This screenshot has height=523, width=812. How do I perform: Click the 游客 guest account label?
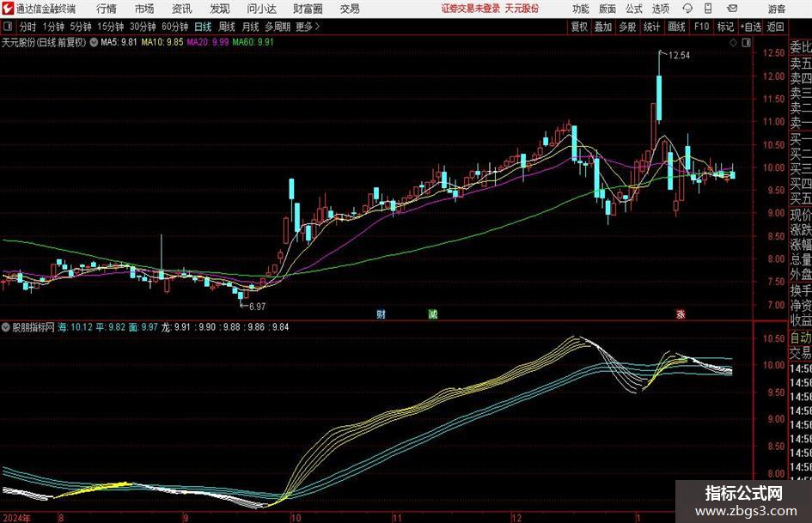[776, 9]
